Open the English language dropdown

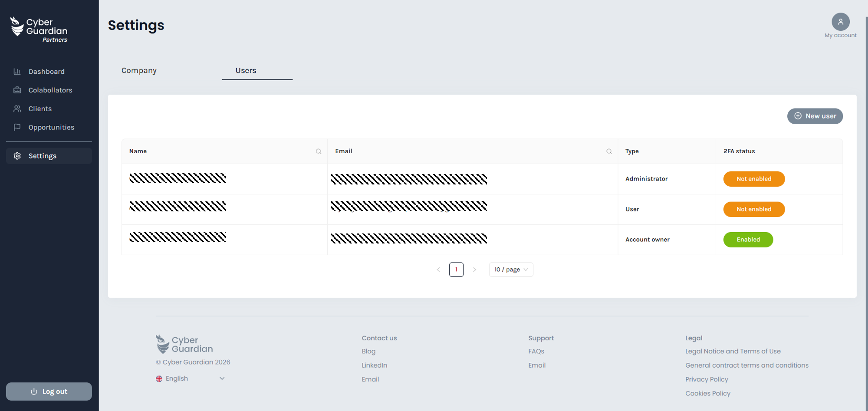191,378
